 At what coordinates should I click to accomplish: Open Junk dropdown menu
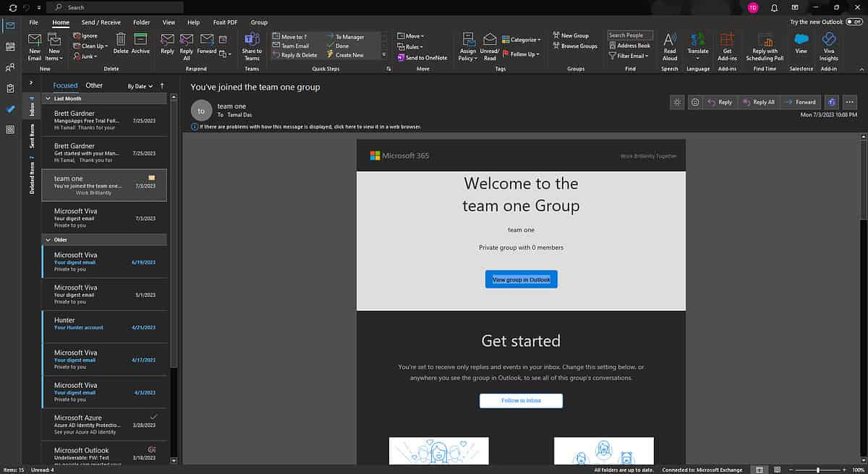85,56
